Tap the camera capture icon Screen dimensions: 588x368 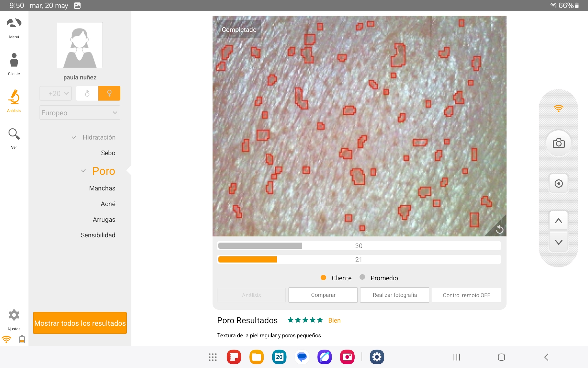pyautogui.click(x=559, y=143)
